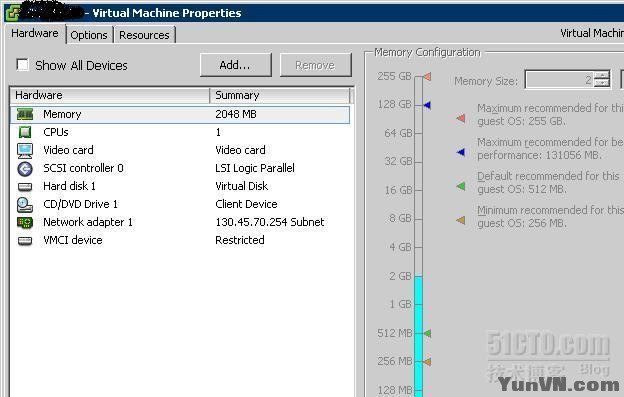This screenshot has width=624, height=397.
Task: Click the LSI Logic Parallel summary
Action: pyautogui.click(x=255, y=169)
